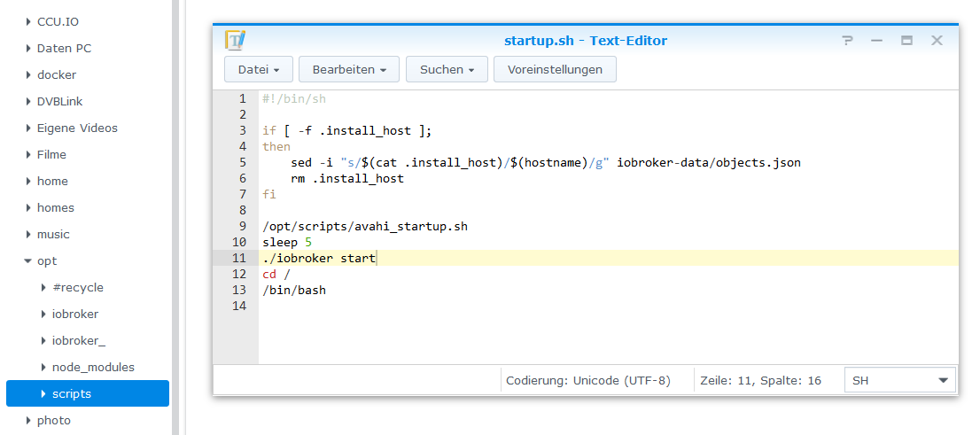The width and height of the screenshot is (980, 435).
Task: Expand the iobroker folder arrow
Action: coord(43,315)
